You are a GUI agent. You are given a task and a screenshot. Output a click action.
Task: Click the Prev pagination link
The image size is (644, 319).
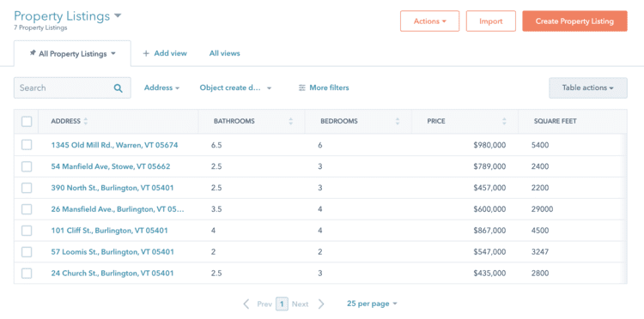[264, 304]
